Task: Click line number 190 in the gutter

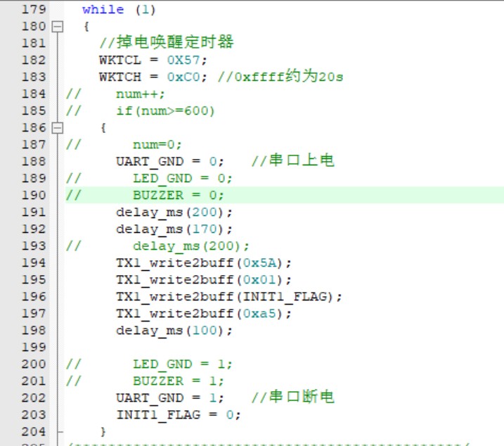Action: coord(34,196)
